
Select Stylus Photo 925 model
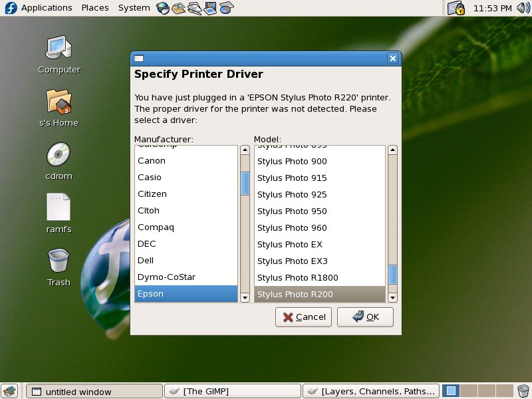(x=320, y=195)
